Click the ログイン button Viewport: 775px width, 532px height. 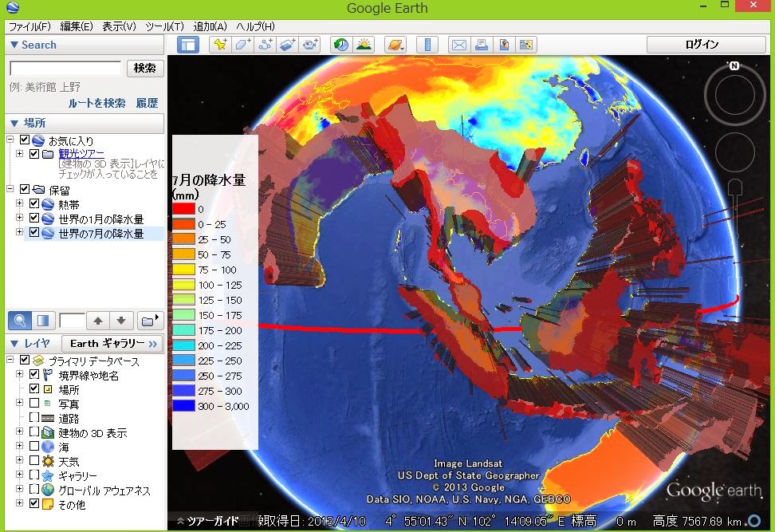pos(706,45)
